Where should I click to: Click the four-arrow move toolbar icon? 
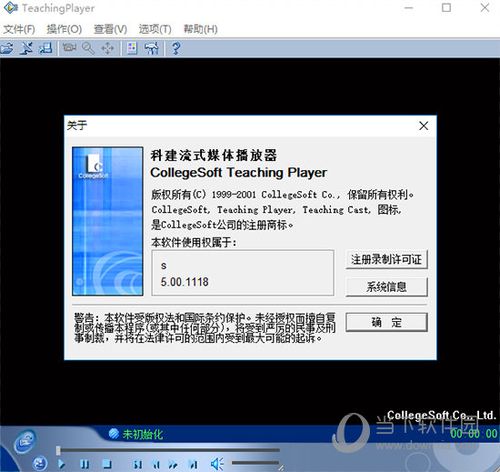107,49
